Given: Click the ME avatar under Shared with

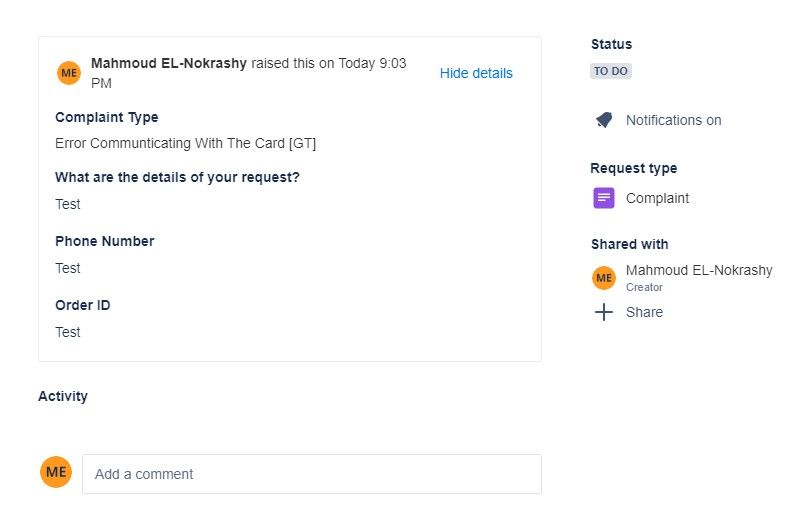Looking at the screenshot, I should (604, 277).
